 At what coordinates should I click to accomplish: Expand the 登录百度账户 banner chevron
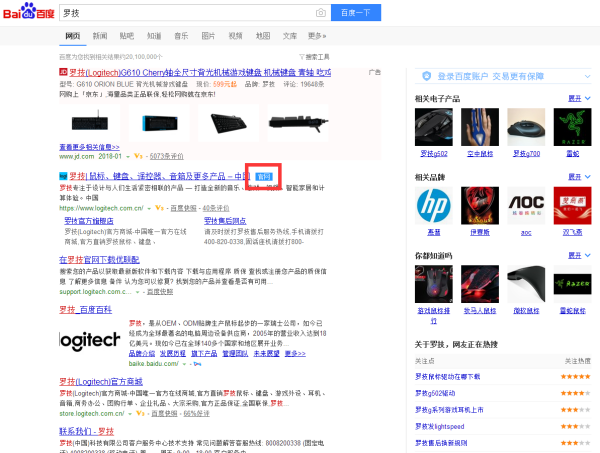pyautogui.click(x=587, y=77)
